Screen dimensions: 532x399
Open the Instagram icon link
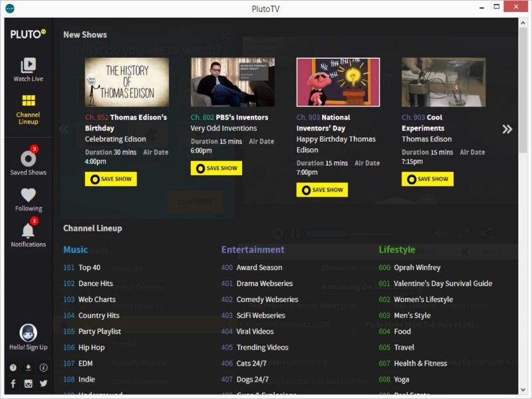(x=28, y=384)
